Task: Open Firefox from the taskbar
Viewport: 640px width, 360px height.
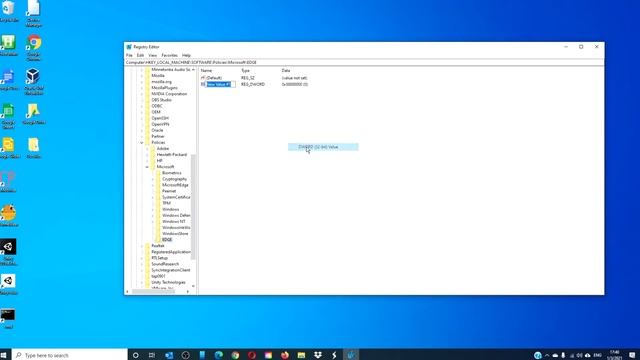Action: tap(285, 355)
